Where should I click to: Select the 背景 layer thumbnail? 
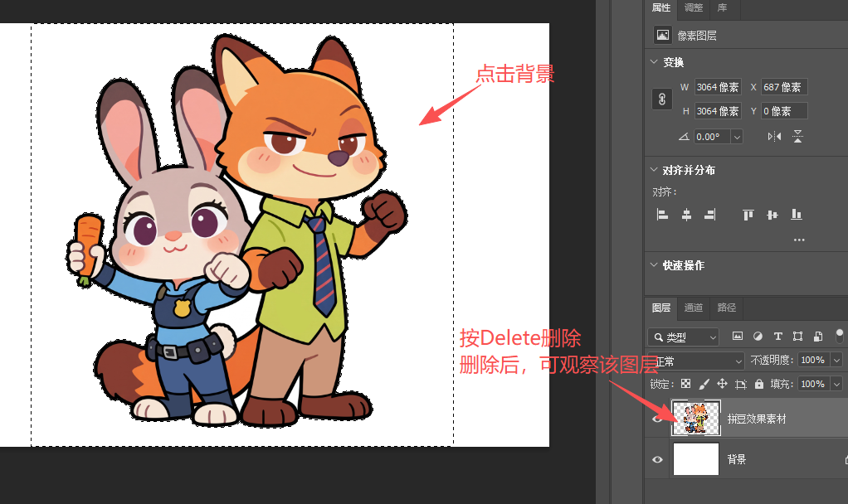pyautogui.click(x=696, y=459)
